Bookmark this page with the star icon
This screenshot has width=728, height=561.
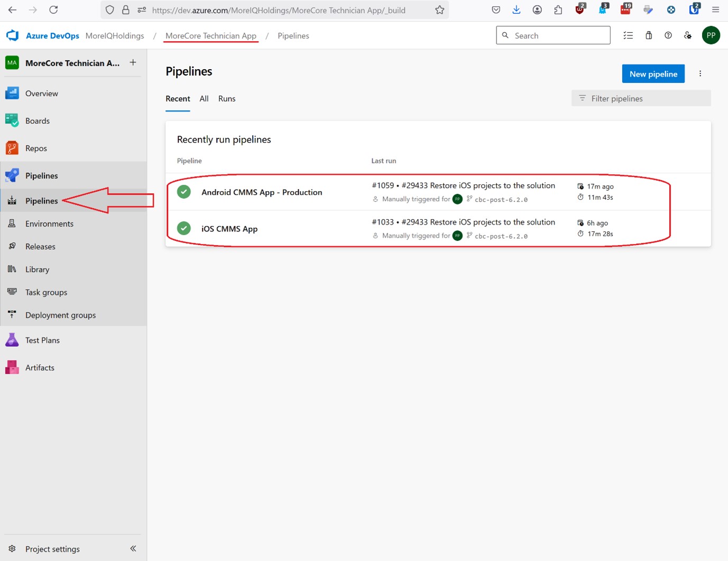[439, 10]
